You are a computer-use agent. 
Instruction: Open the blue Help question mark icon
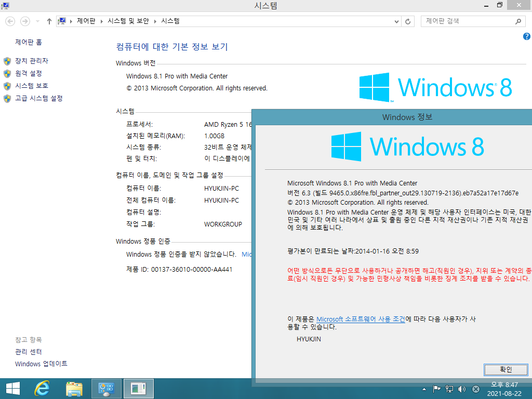tap(527, 36)
